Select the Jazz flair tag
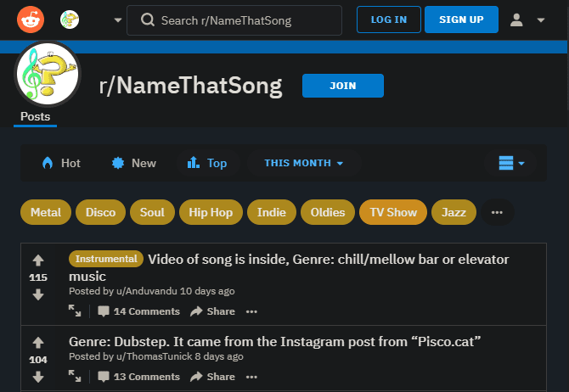This screenshot has height=392, width=569. pyautogui.click(x=454, y=212)
